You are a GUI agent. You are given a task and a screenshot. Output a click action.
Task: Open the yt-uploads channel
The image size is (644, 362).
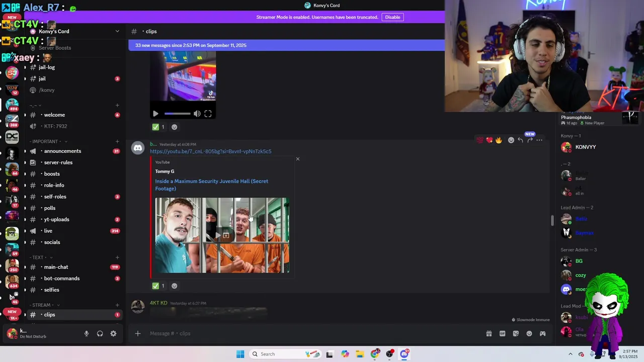click(74, 219)
